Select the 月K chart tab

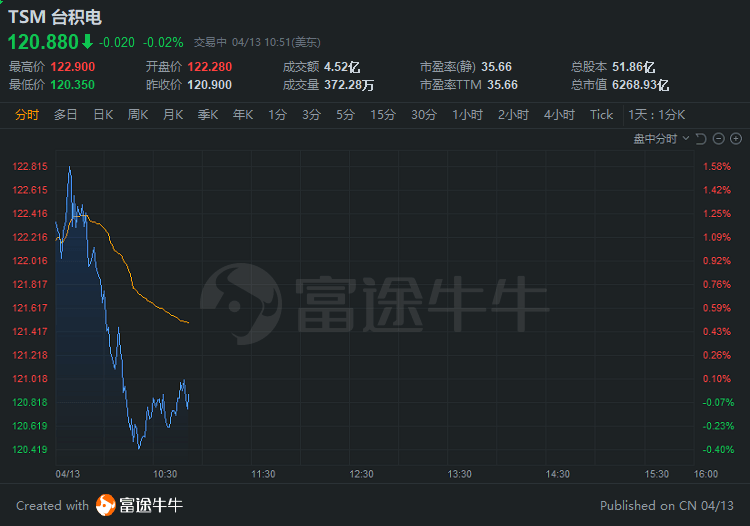173,115
